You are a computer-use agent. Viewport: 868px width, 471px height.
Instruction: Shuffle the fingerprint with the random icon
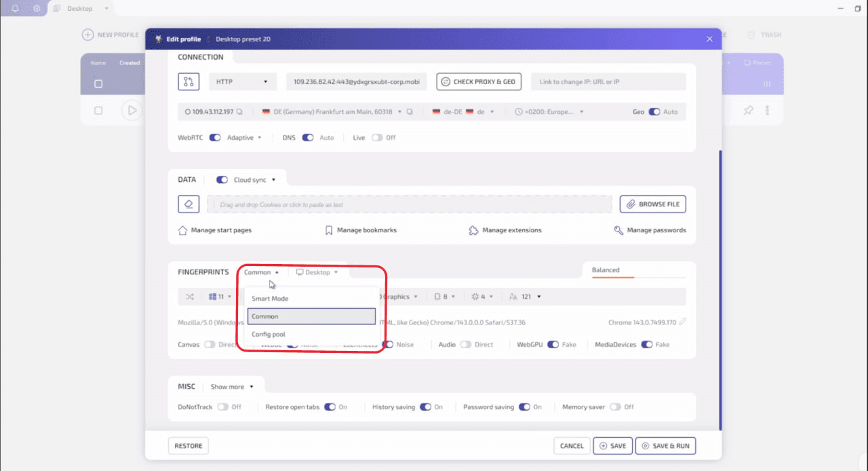190,297
